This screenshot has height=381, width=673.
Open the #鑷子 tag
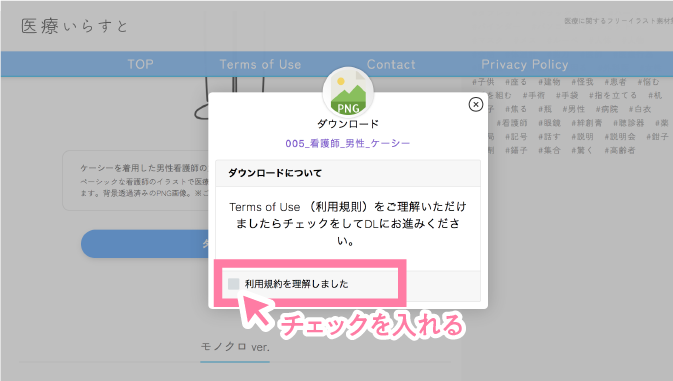click(x=516, y=150)
